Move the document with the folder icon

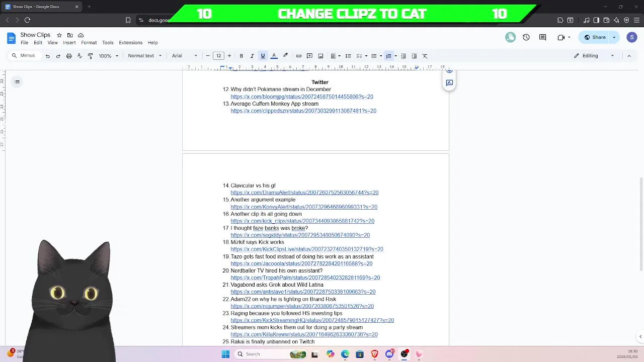(70, 35)
